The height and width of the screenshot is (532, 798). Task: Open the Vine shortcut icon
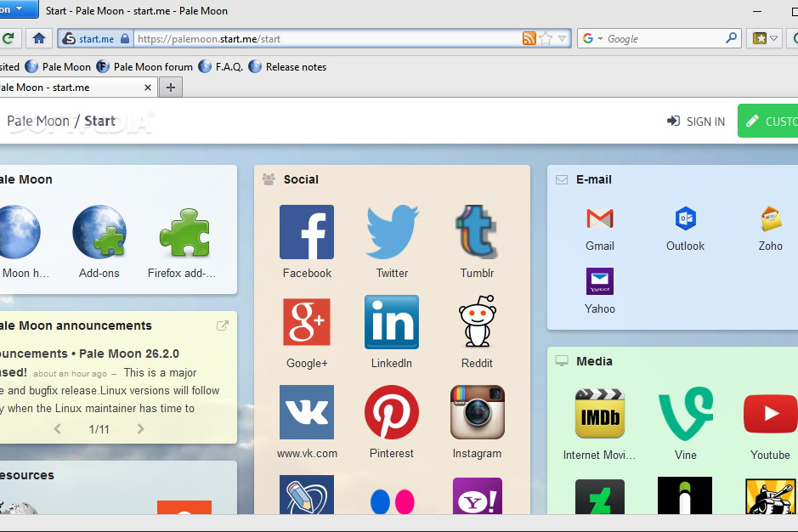(x=686, y=413)
